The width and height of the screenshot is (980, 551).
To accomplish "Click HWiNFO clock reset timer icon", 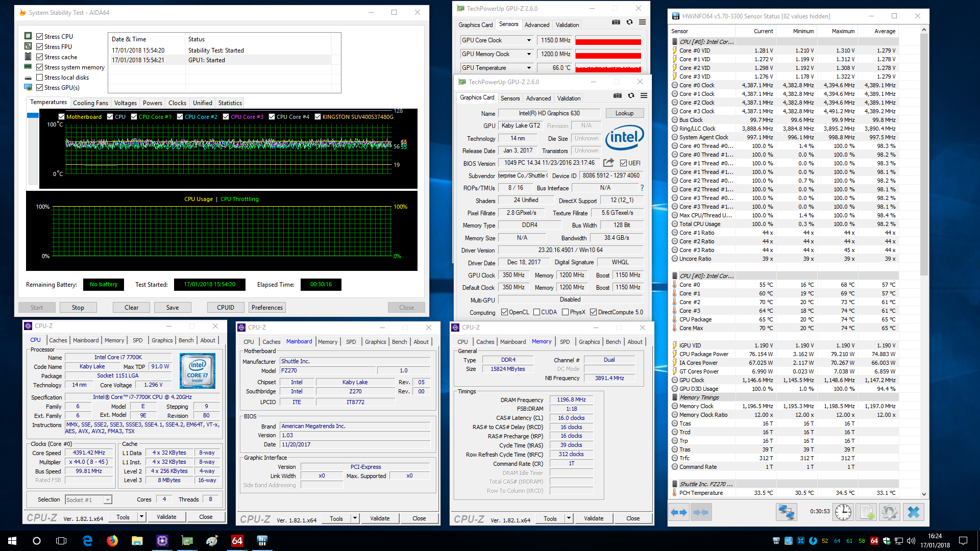I will [x=843, y=512].
